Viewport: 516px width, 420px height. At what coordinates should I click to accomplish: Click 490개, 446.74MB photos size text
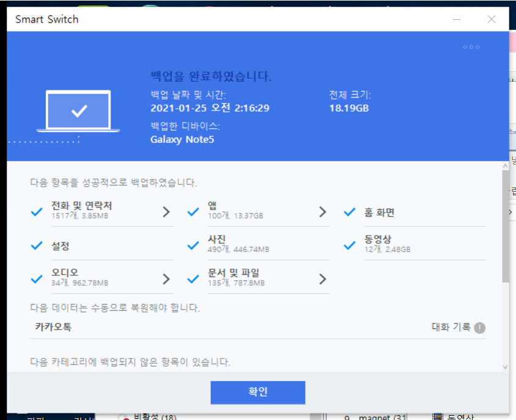pos(238,249)
